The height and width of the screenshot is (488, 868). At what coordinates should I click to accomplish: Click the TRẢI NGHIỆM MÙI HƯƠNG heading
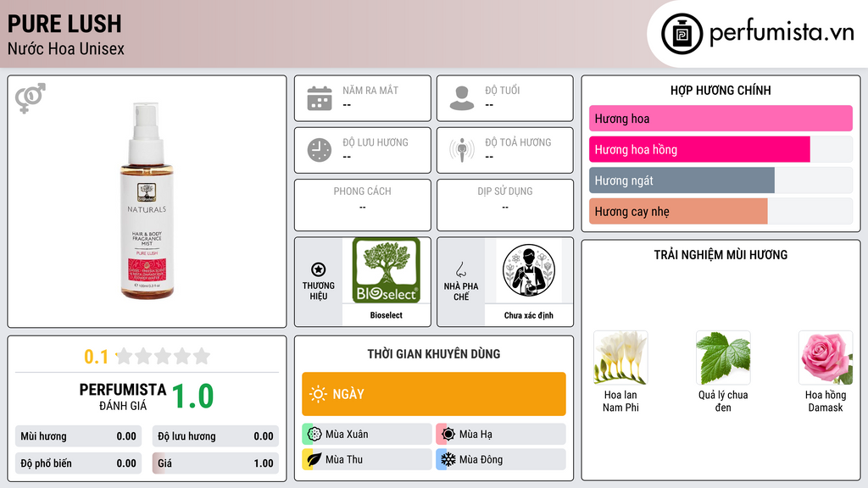[x=721, y=254]
